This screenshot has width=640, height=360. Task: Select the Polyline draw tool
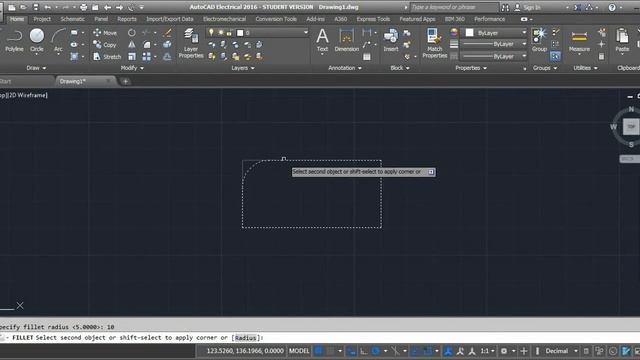(x=14, y=41)
